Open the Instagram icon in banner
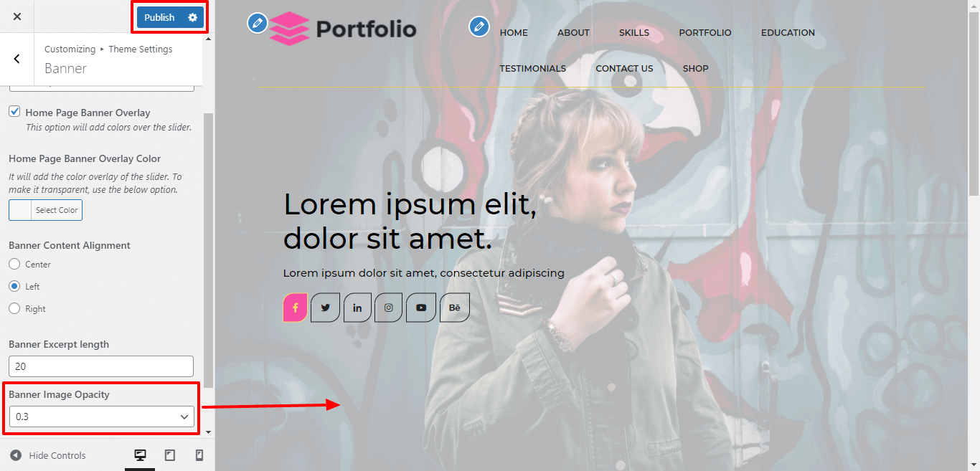The height and width of the screenshot is (471, 980). pyautogui.click(x=388, y=308)
